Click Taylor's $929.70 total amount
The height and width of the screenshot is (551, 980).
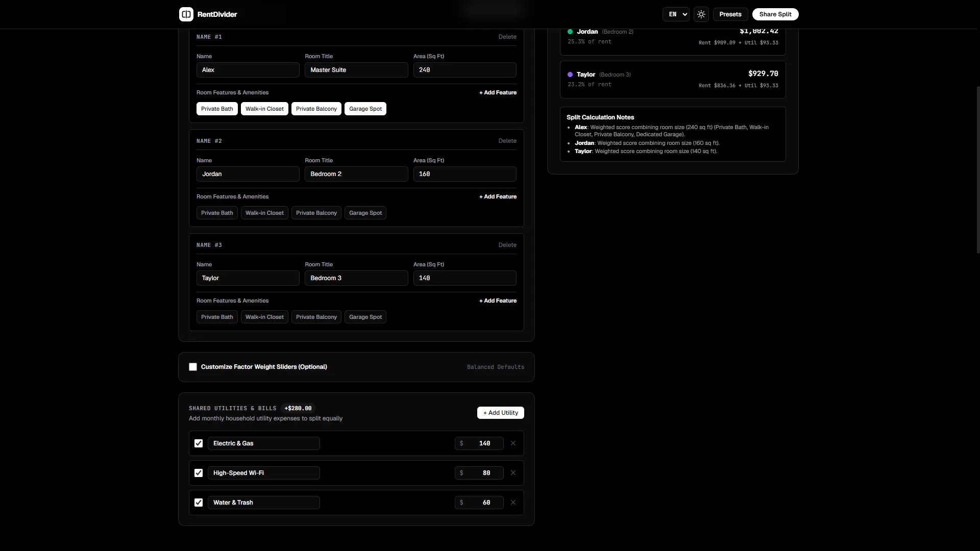pos(763,73)
